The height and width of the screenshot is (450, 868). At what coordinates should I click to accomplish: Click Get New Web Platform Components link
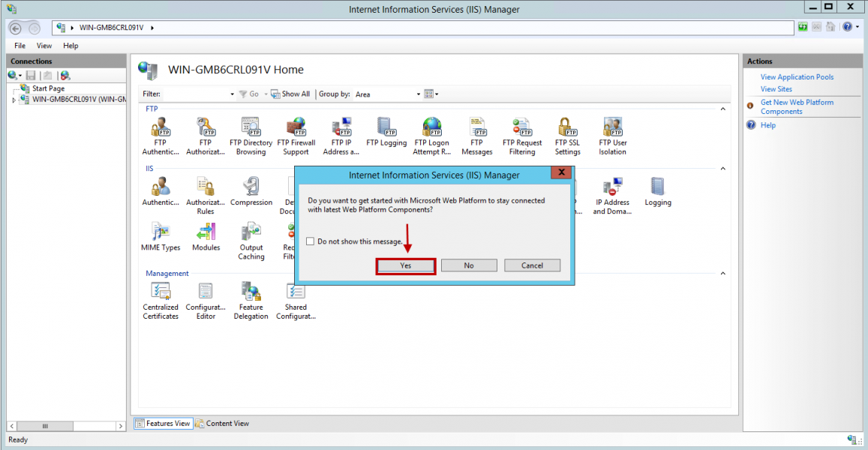pos(797,106)
